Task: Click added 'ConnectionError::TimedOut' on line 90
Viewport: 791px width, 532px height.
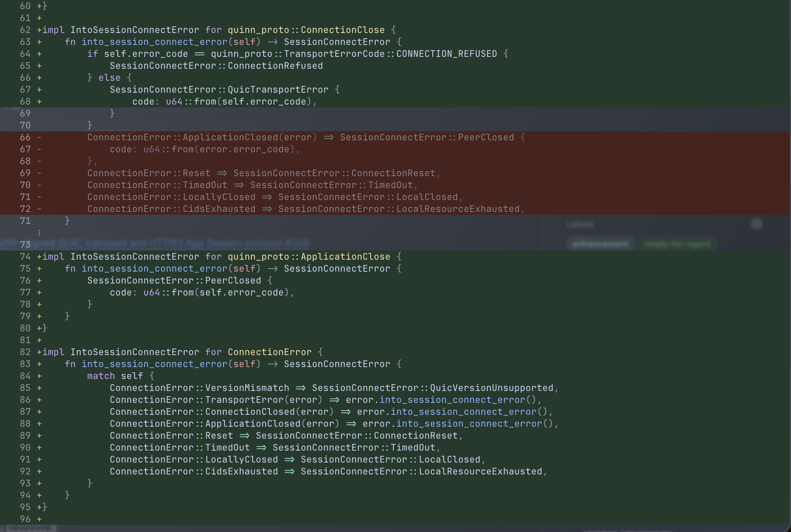Action: 179,447
